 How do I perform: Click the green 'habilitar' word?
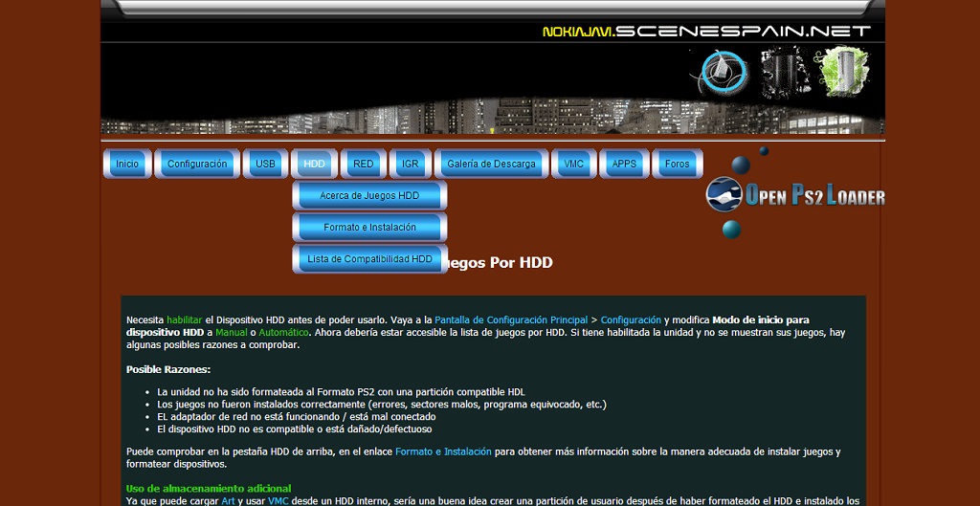185,319
